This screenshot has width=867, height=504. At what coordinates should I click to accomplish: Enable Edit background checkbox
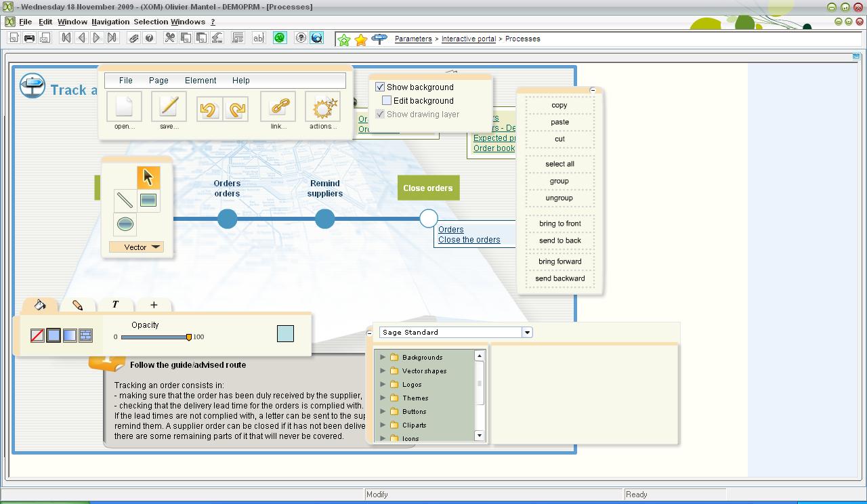387,101
